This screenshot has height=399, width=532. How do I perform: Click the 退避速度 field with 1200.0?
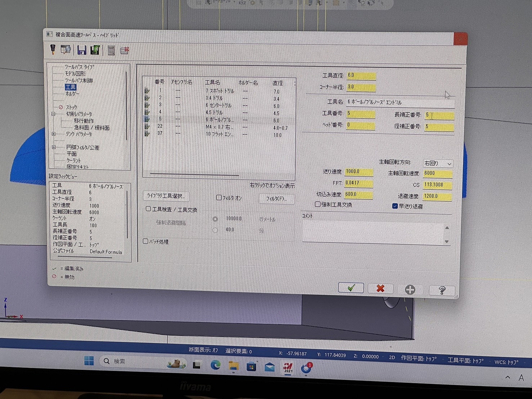[437, 197]
